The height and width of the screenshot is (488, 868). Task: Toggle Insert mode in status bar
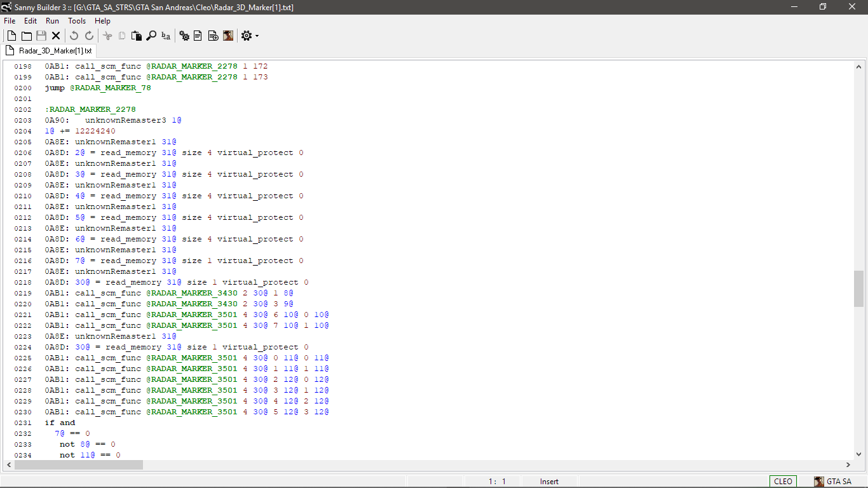(x=549, y=482)
